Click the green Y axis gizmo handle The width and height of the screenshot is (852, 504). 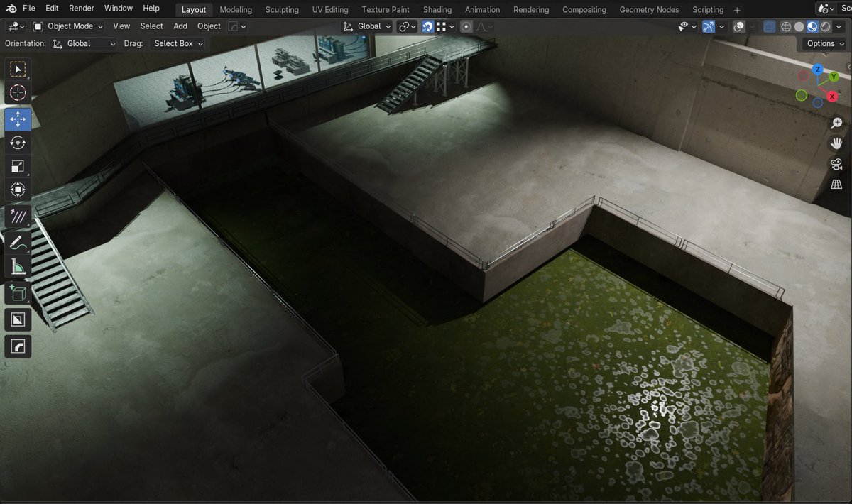pyautogui.click(x=834, y=77)
